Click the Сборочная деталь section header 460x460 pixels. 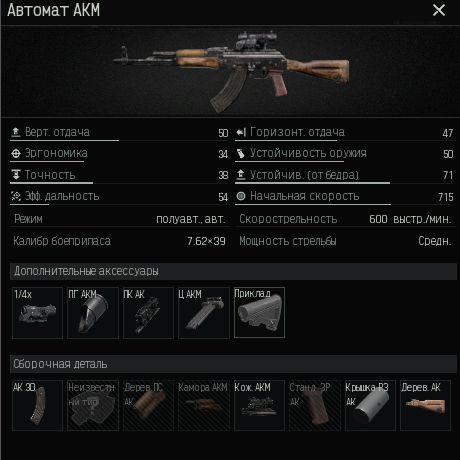click(x=233, y=364)
